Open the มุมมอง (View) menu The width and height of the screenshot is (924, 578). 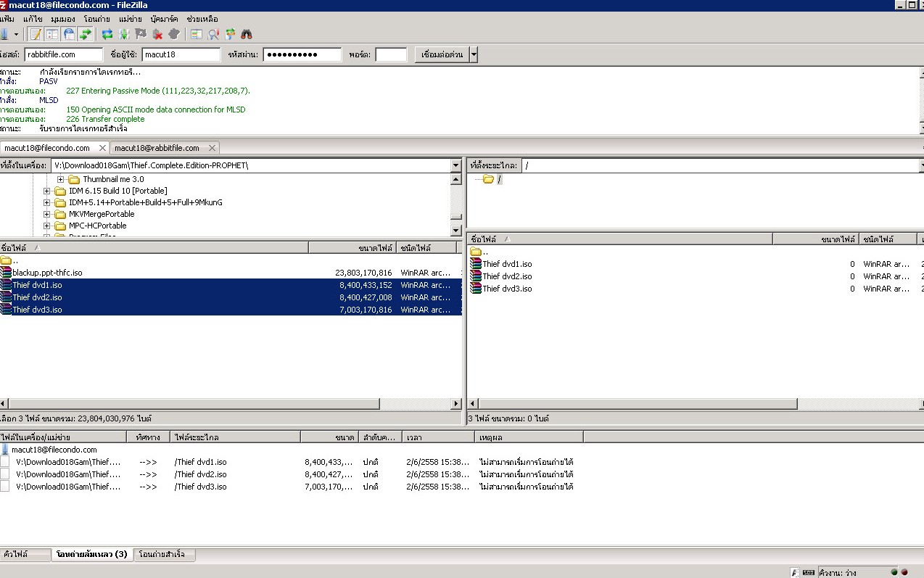pos(64,18)
